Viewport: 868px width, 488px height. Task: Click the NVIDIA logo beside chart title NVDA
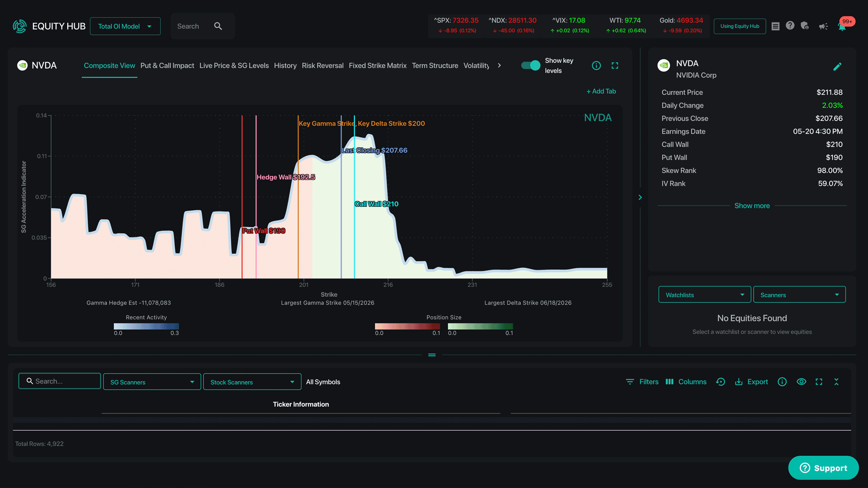[22, 66]
